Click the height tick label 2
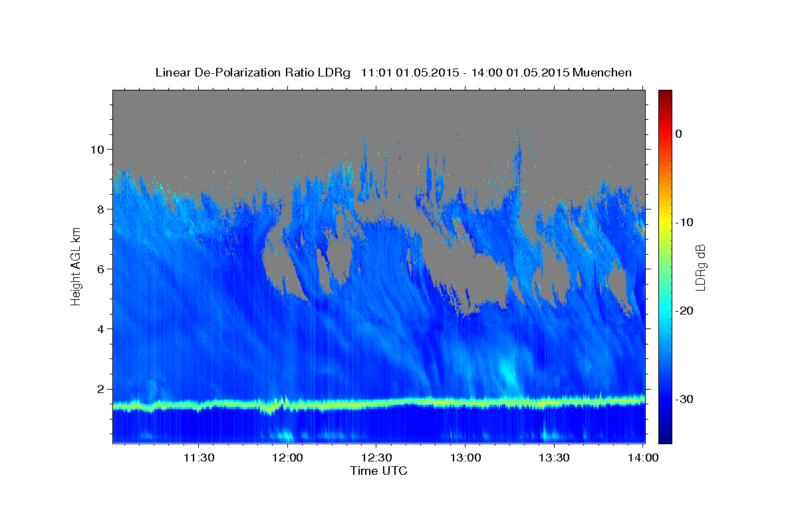 click(x=102, y=389)
